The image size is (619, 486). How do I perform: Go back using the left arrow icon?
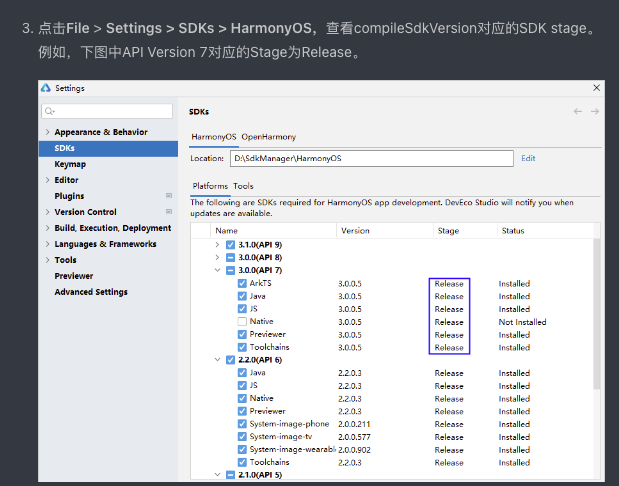(x=578, y=112)
